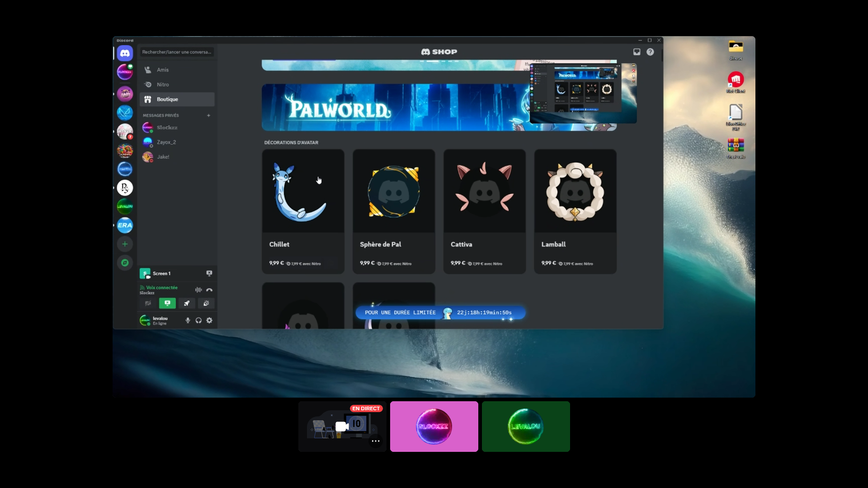Open the help question mark icon

[x=650, y=52]
